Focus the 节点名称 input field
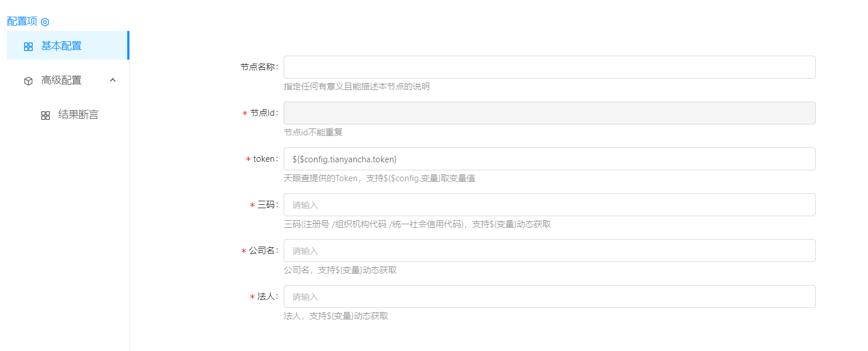 [549, 67]
